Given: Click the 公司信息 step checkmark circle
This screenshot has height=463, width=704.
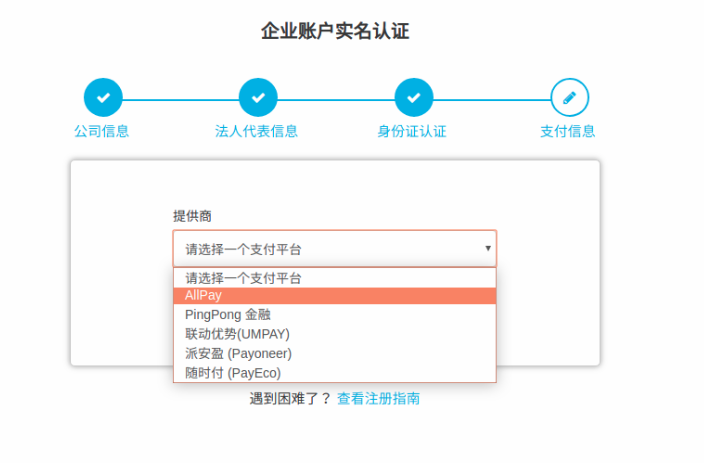Looking at the screenshot, I should coord(103,97).
